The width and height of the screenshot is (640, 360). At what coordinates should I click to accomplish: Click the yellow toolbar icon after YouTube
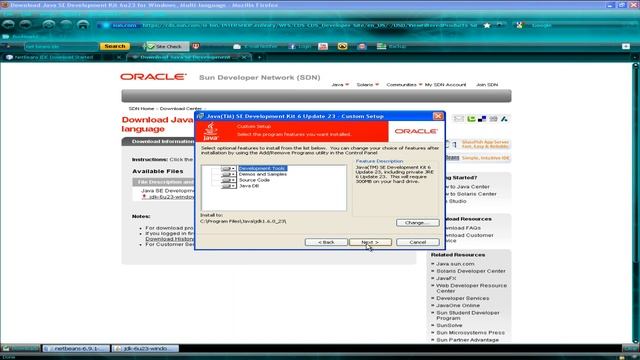[342, 47]
